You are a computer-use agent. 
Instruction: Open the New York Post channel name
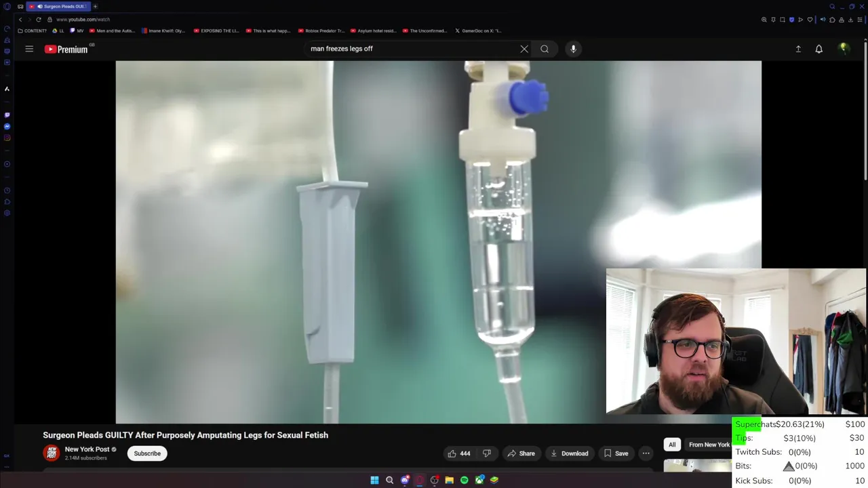[x=87, y=449]
